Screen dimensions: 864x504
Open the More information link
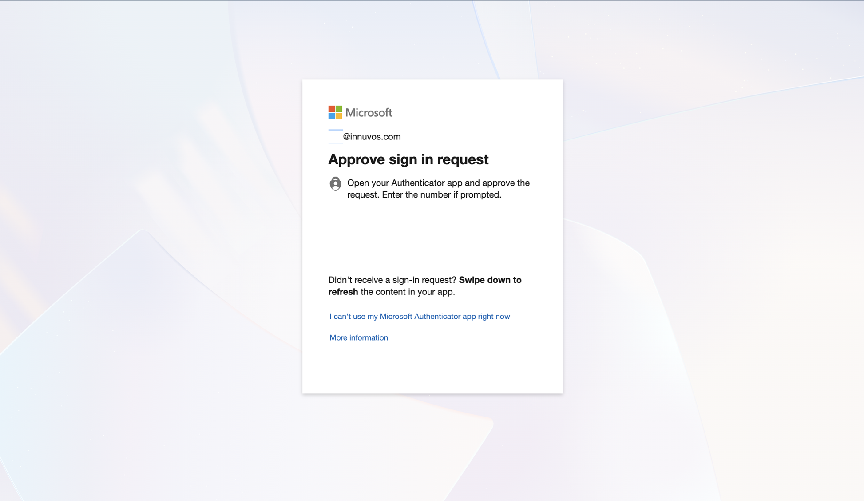[358, 338]
